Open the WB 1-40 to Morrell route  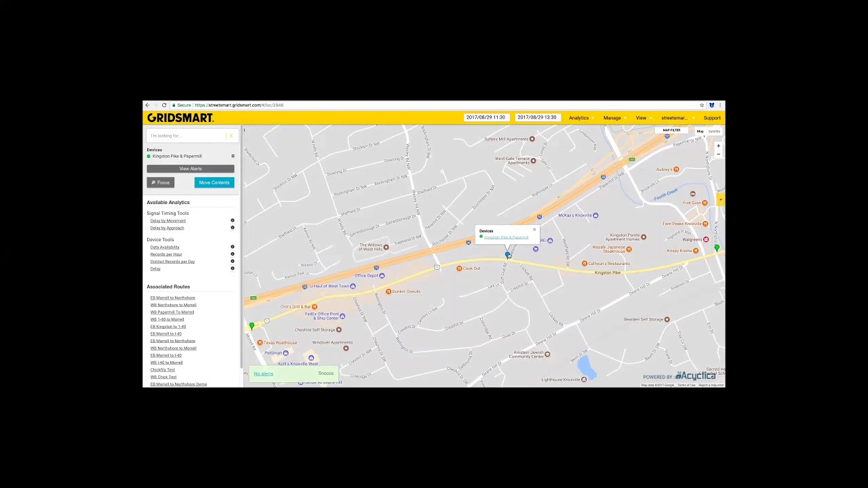click(x=167, y=319)
